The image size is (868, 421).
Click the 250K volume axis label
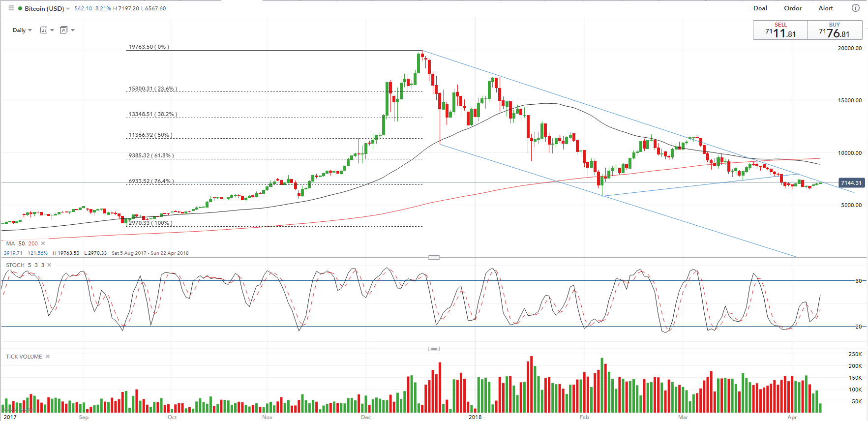pos(855,354)
